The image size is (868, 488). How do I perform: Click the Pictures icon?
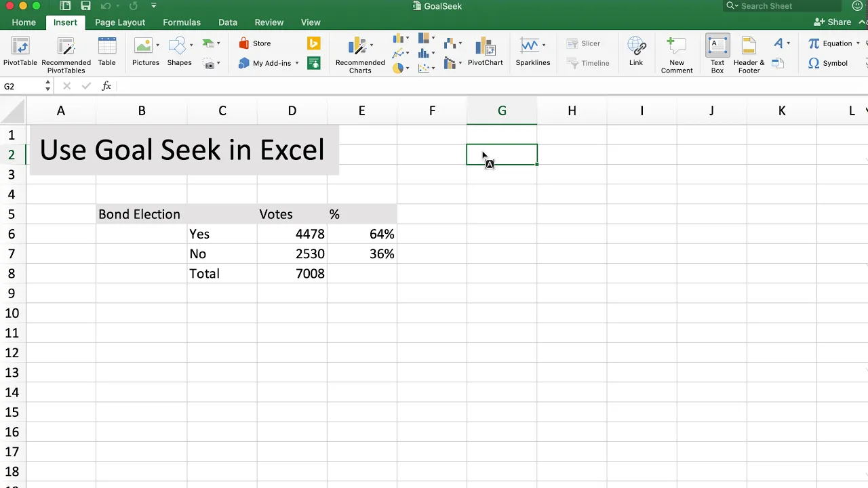(143, 46)
